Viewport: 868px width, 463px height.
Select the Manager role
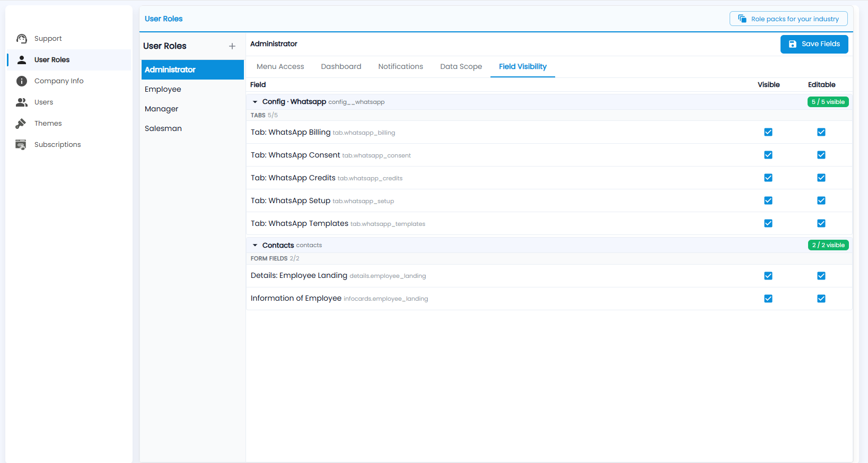(192, 109)
